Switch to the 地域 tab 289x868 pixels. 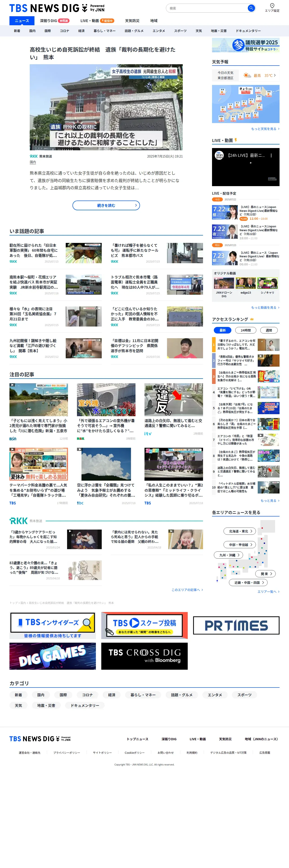[x=154, y=21]
